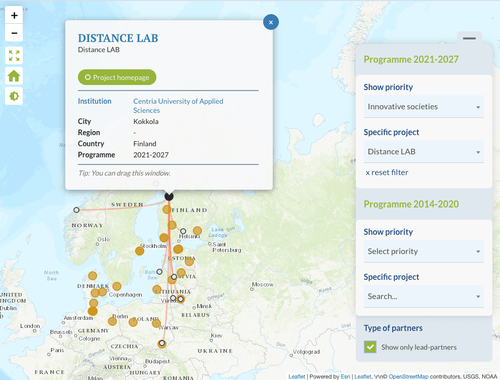500x380 pixels.
Task: Click the orange marker near Berlin
Action: click(112, 321)
